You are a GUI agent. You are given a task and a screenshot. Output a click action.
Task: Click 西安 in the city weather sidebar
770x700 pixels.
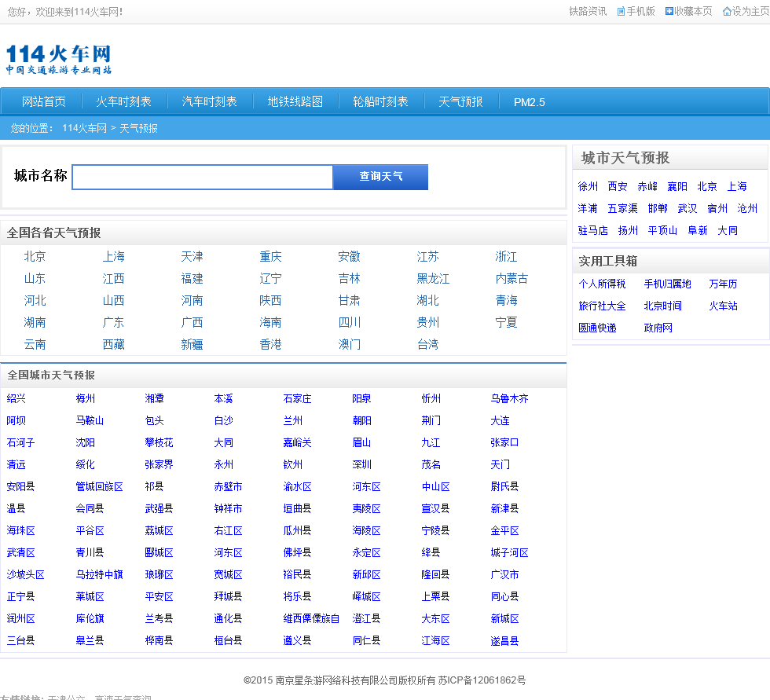pyautogui.click(x=618, y=186)
